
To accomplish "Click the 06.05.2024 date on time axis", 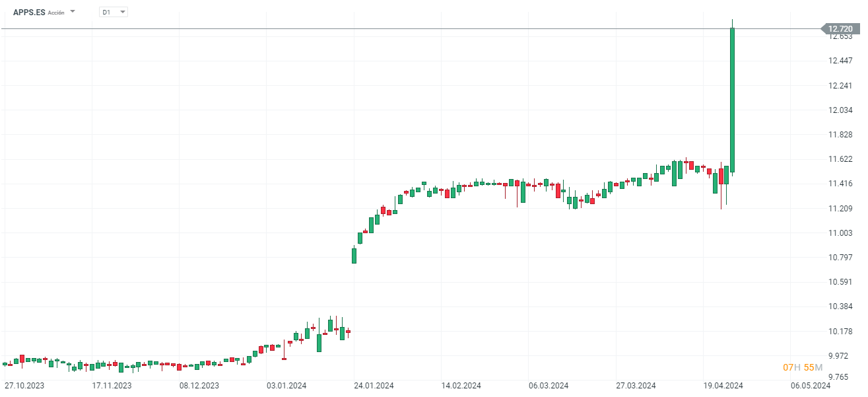I will pyautogui.click(x=811, y=386).
